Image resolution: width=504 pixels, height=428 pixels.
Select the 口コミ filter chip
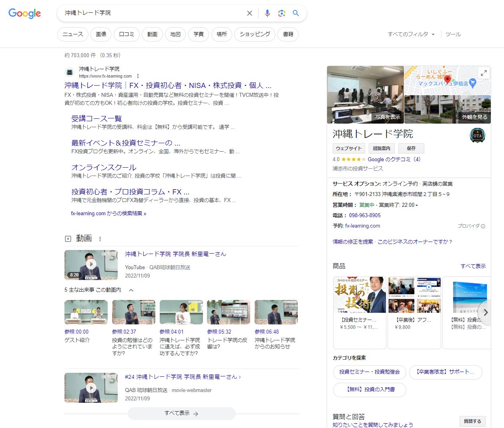[127, 34]
